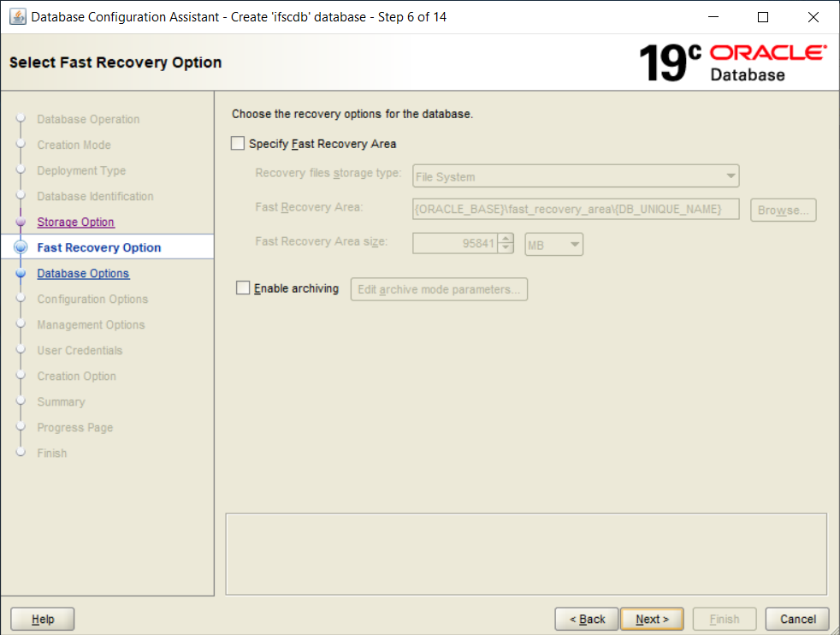
Task: Click Edit archive mode parameters button
Action: [x=439, y=289]
